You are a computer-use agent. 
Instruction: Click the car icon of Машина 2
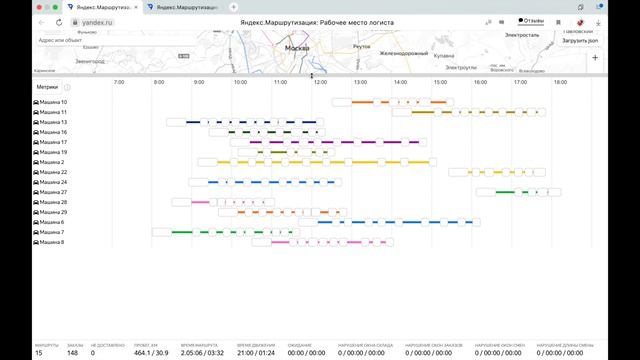pos(36,162)
